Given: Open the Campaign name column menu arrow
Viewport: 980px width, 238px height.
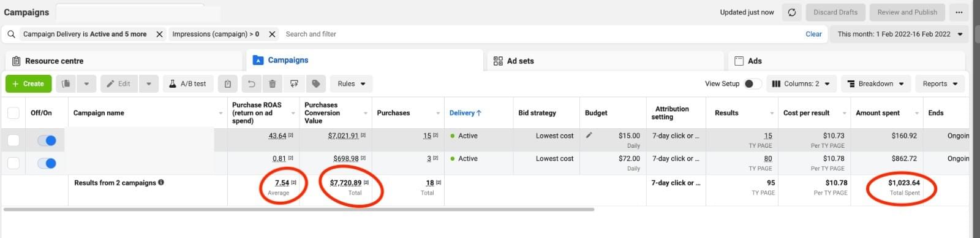Looking at the screenshot, I should pos(221,113).
